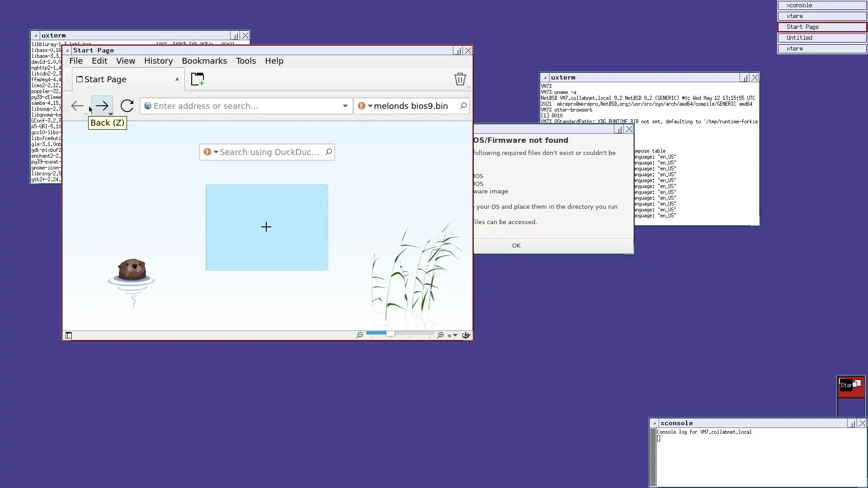Viewport: 868px width, 488px height.
Task: Reload the page with the refresh icon
Action: tap(127, 106)
